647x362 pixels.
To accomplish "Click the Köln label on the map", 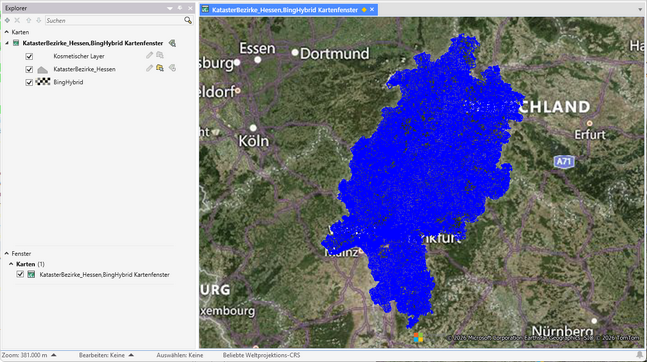I will tap(254, 141).
